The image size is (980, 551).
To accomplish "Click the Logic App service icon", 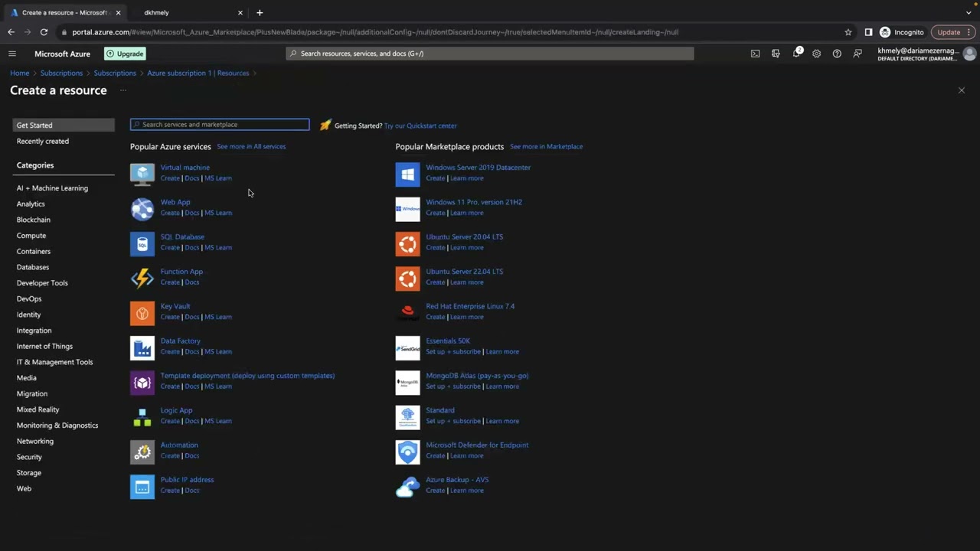I will tap(142, 417).
